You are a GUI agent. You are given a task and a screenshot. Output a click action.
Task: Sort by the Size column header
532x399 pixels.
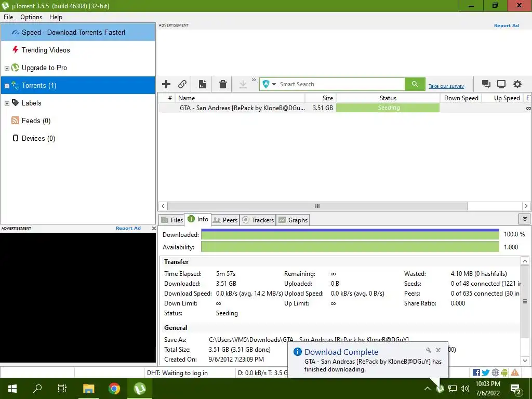point(320,98)
